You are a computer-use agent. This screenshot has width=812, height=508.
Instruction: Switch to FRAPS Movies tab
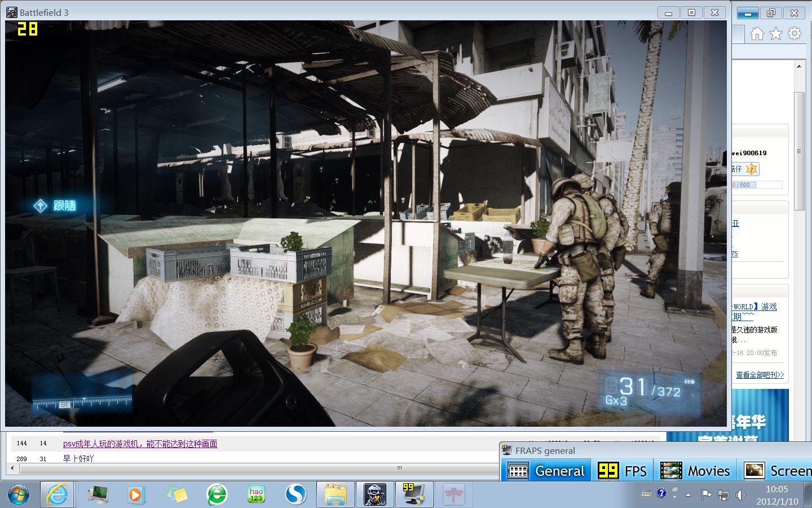(x=695, y=471)
